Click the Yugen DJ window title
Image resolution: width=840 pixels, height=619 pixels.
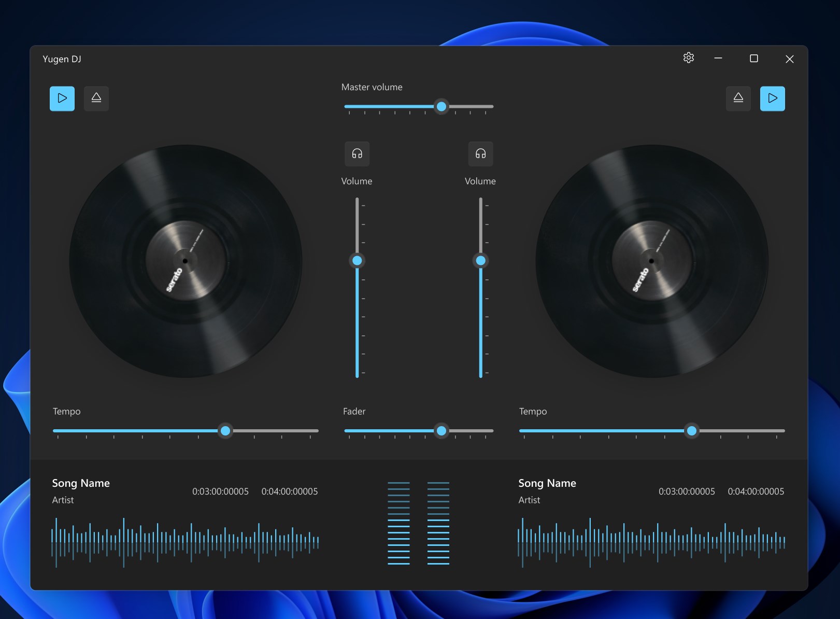coord(62,59)
